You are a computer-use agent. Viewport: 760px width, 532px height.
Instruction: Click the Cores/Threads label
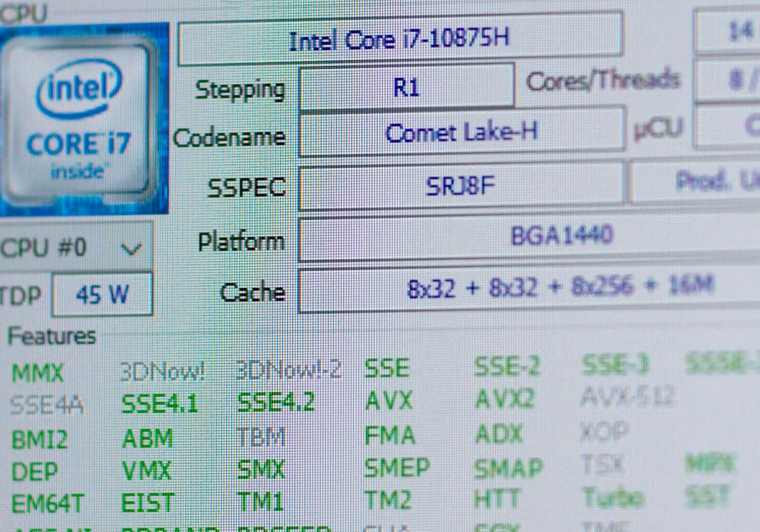coord(602,81)
